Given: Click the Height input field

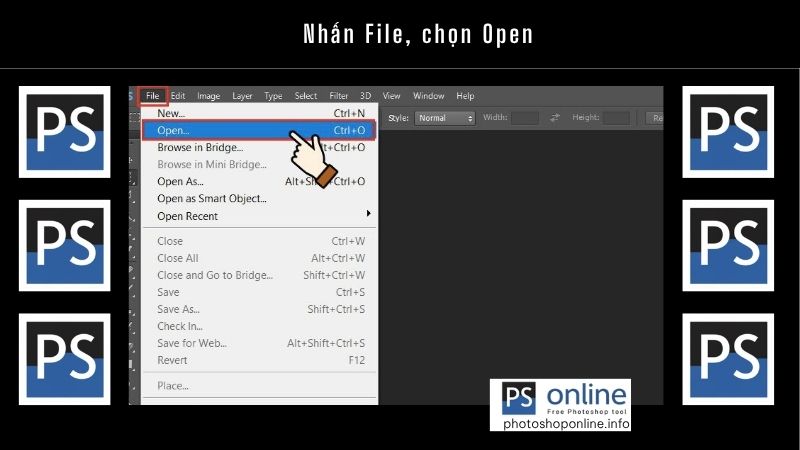Looking at the screenshot, I should (x=616, y=118).
